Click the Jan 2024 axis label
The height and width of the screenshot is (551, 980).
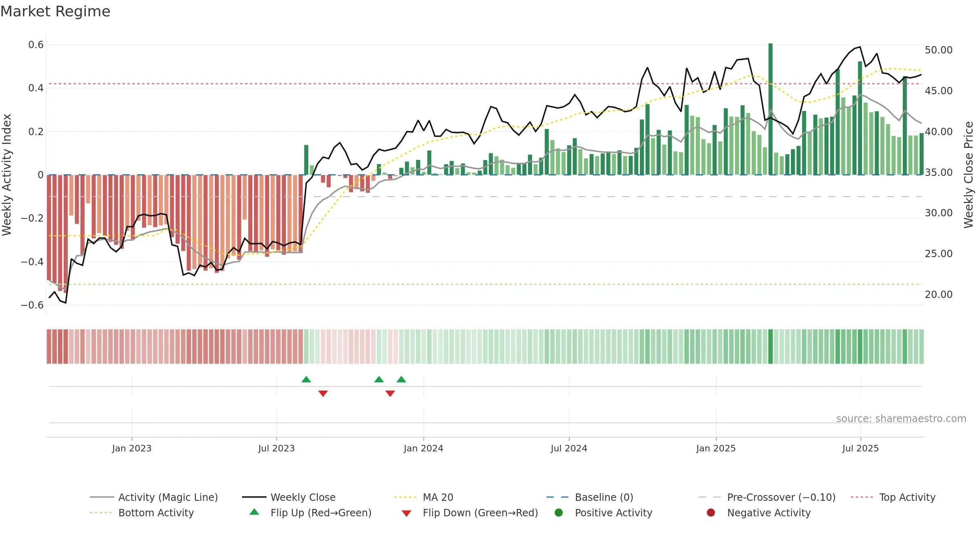[x=423, y=448]
